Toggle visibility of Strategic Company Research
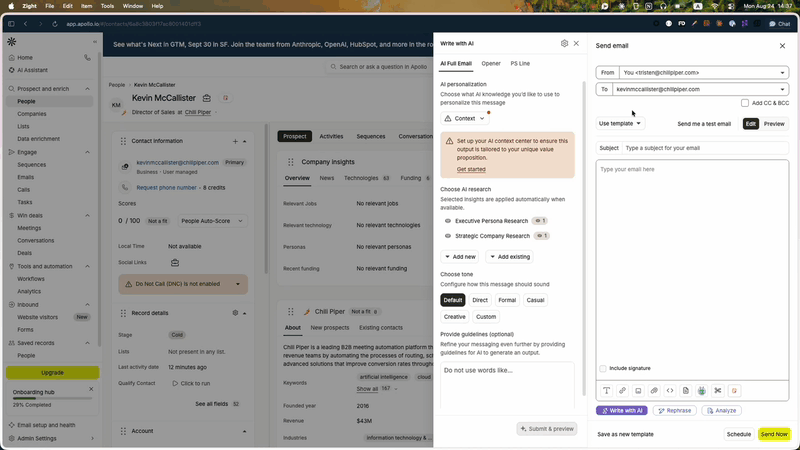Screen dimensions: 800x450 pos(448,236)
